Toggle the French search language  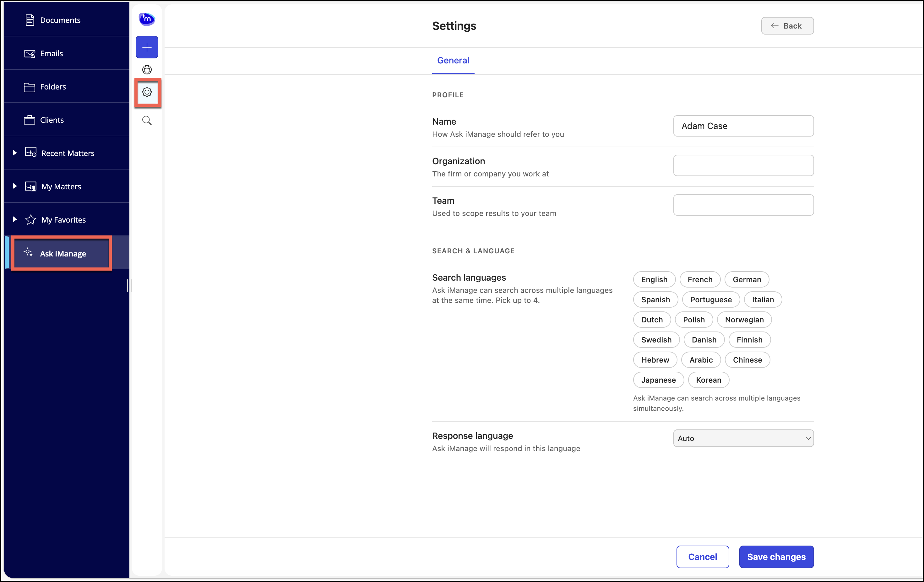pos(700,279)
